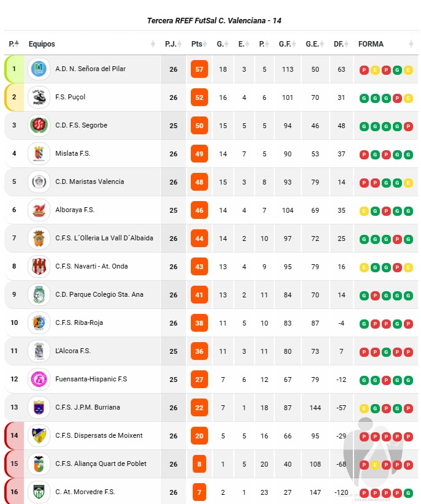Click first red P form dot for Pilar
Viewport: 421px width, 504px height.
click(x=364, y=70)
